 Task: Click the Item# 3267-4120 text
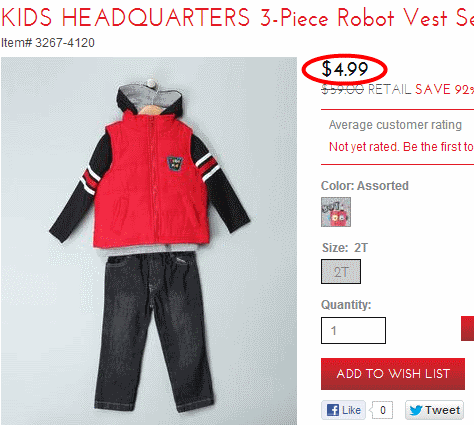[x=48, y=43]
